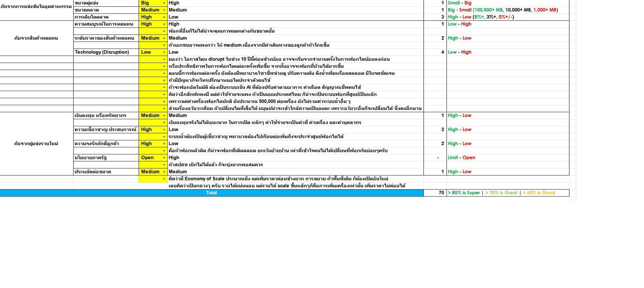Open Technology (Disruption) Low dropdown arrow
This screenshot has height=288, width=644.
(164, 52)
